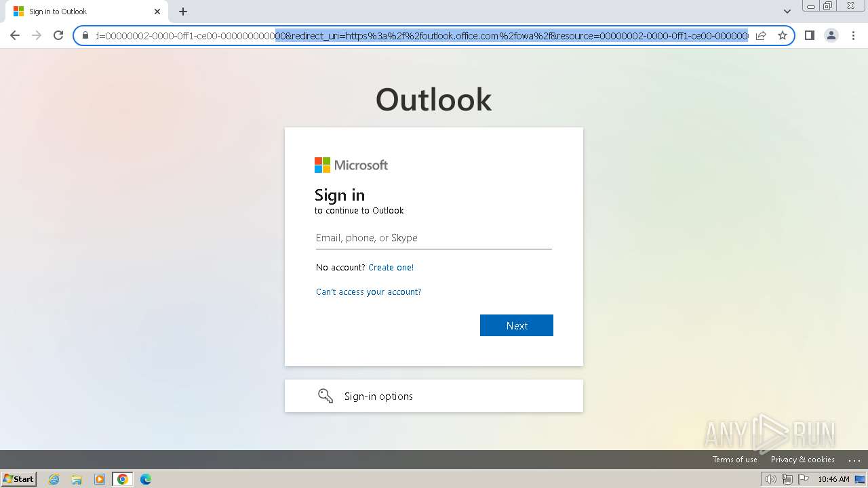Open a new tab with plus button

tap(183, 12)
